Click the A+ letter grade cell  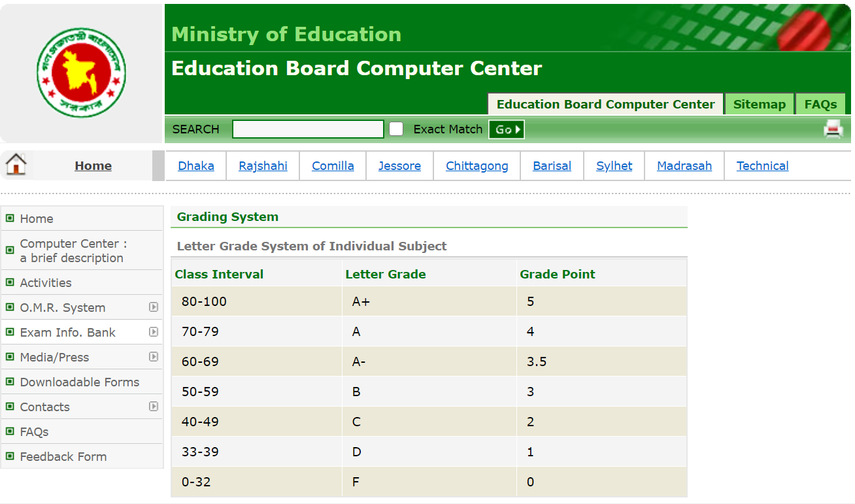point(429,301)
